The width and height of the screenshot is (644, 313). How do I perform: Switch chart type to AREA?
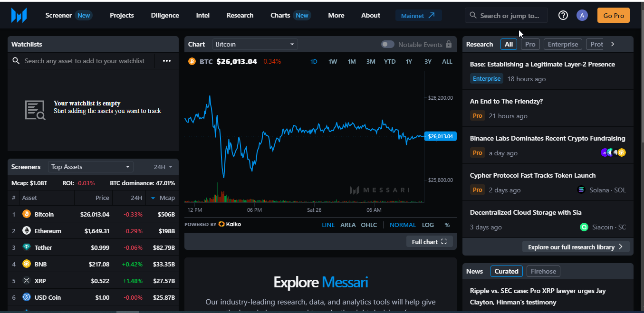point(348,225)
